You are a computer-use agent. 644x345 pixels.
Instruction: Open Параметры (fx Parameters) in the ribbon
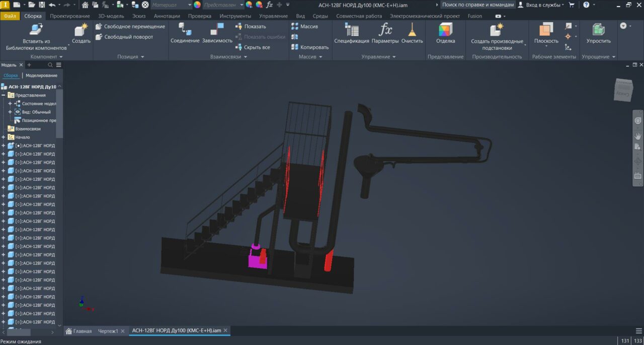coord(385,30)
